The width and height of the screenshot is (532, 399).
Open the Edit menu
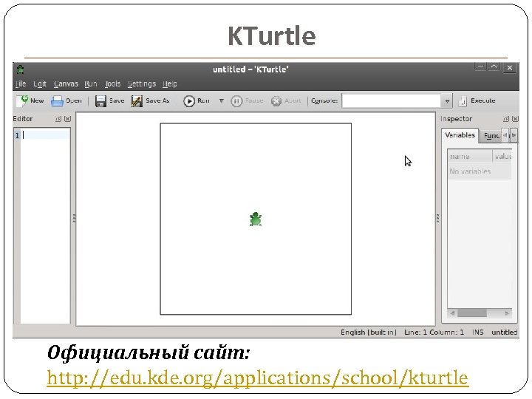click(40, 83)
